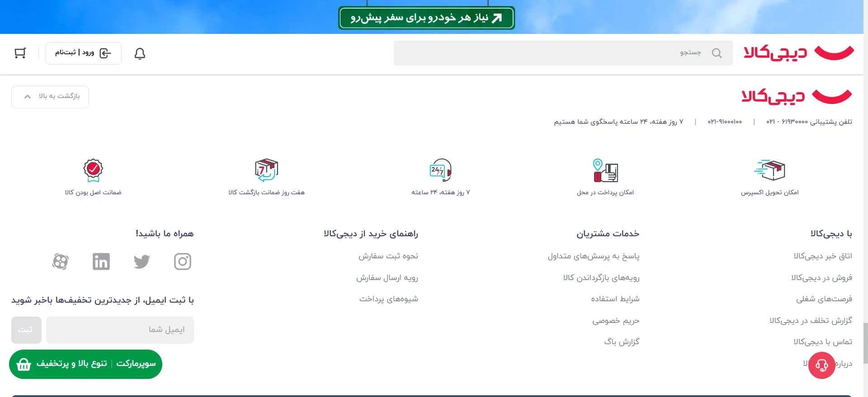This screenshot has height=397, width=868.
Task: Click the ثبت email submit button
Action: click(x=26, y=330)
